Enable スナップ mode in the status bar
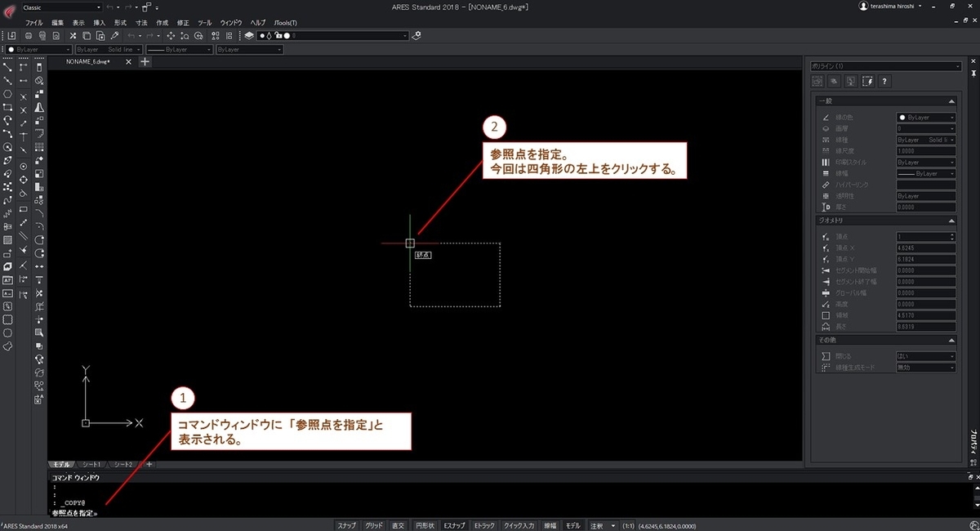The image size is (980, 531). tap(346, 525)
